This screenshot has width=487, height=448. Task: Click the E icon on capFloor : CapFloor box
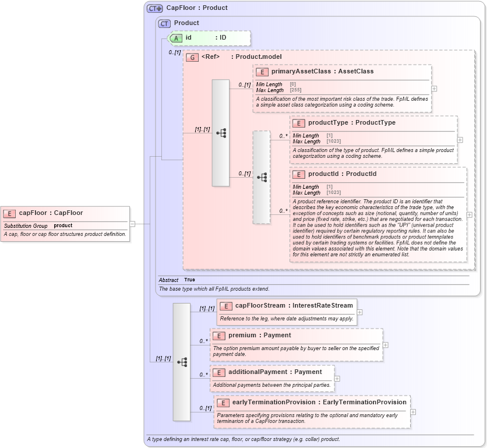point(9,213)
